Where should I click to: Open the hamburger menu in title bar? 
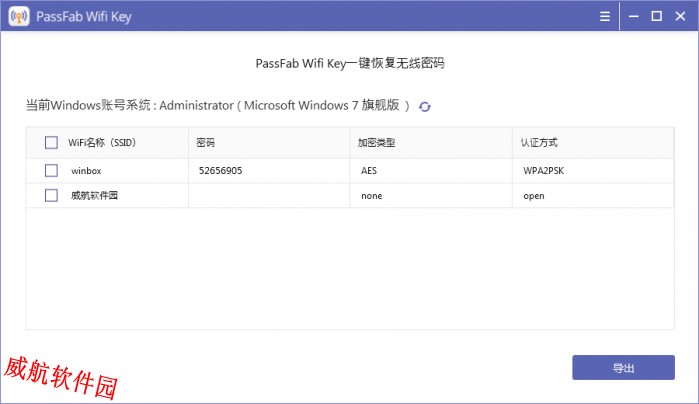tap(604, 16)
